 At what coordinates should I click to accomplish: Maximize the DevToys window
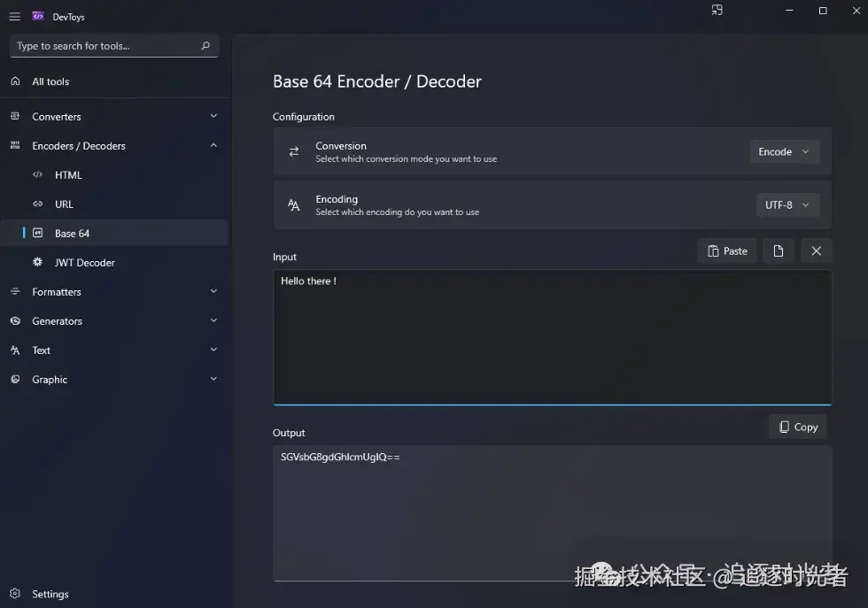pos(823,11)
